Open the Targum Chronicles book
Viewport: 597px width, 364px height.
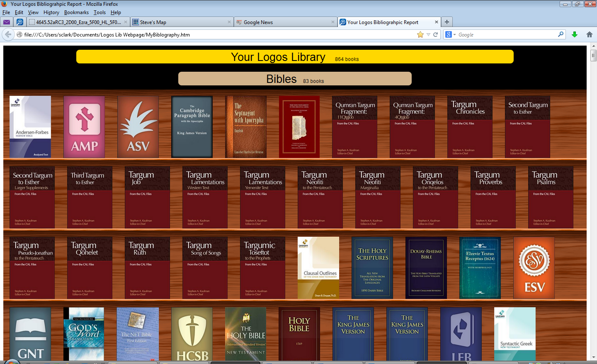pyautogui.click(x=470, y=127)
